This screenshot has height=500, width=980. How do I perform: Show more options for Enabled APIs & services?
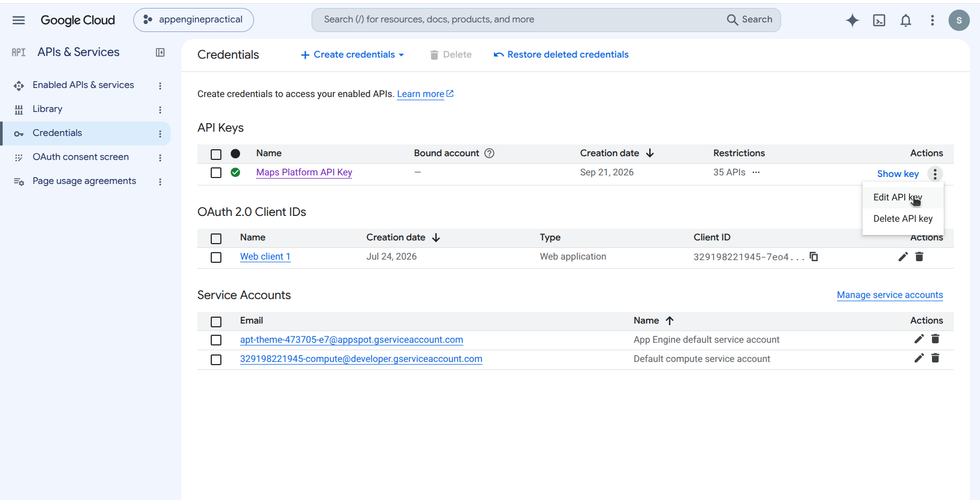coord(160,86)
